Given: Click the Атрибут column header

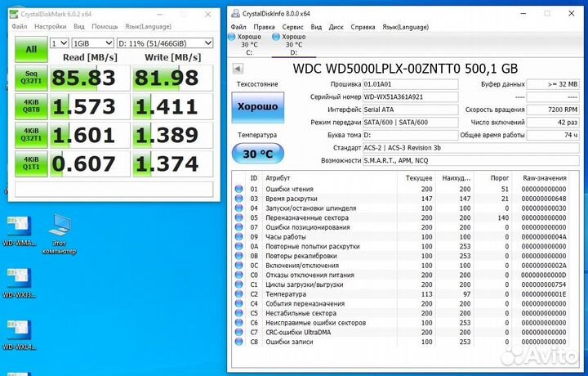Looking at the screenshot, I should point(278,178).
